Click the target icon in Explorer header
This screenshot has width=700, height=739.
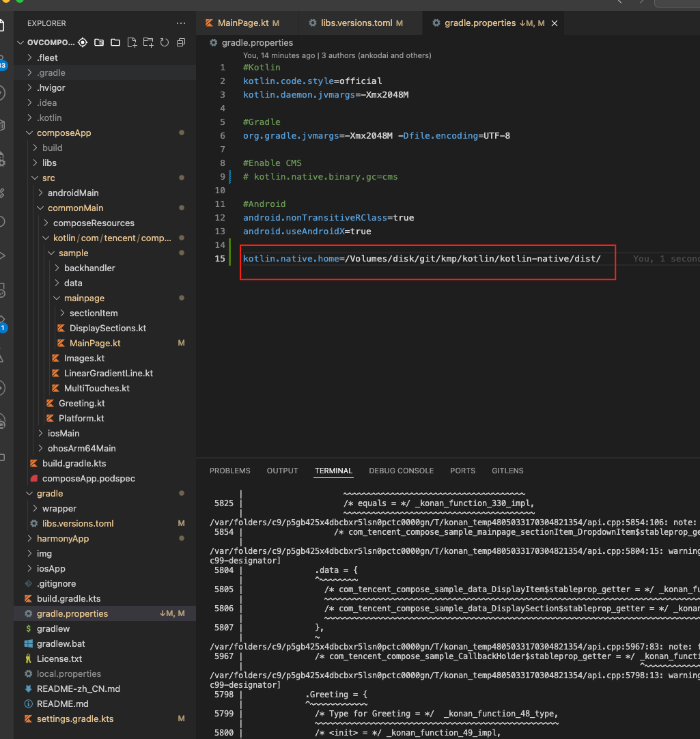(83, 42)
